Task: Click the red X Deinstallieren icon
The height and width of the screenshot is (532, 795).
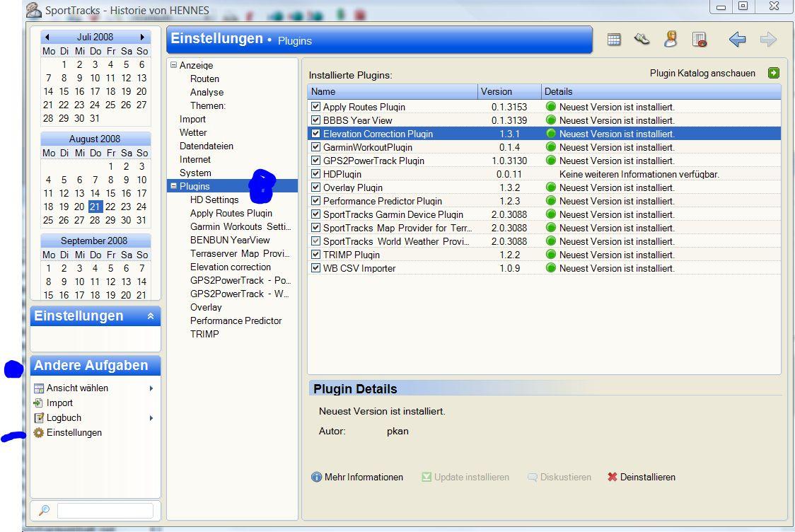Action: (613, 477)
